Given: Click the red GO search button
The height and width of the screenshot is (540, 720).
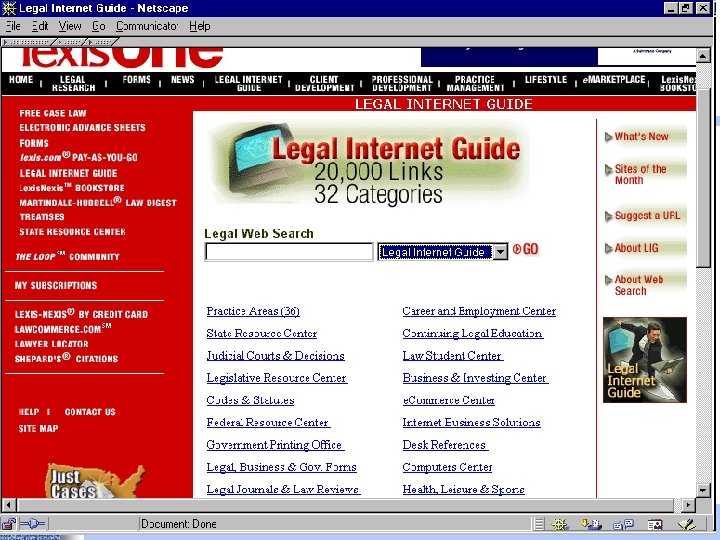Looking at the screenshot, I should click(x=525, y=249).
